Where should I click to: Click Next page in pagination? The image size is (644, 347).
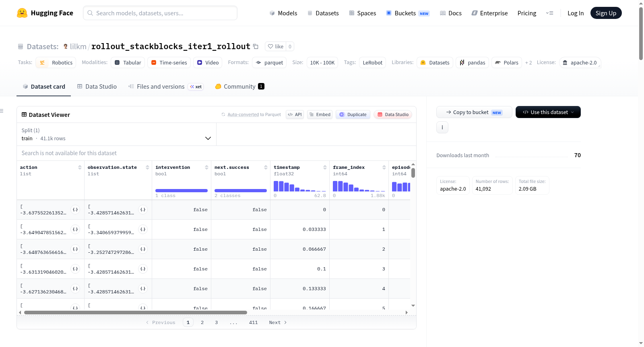(278, 322)
